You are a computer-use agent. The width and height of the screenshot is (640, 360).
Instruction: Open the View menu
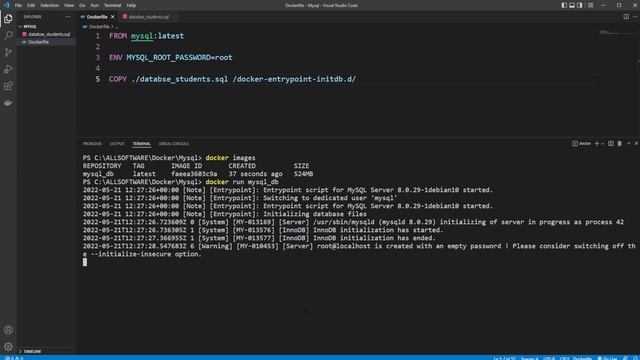pyautogui.click(x=69, y=5)
